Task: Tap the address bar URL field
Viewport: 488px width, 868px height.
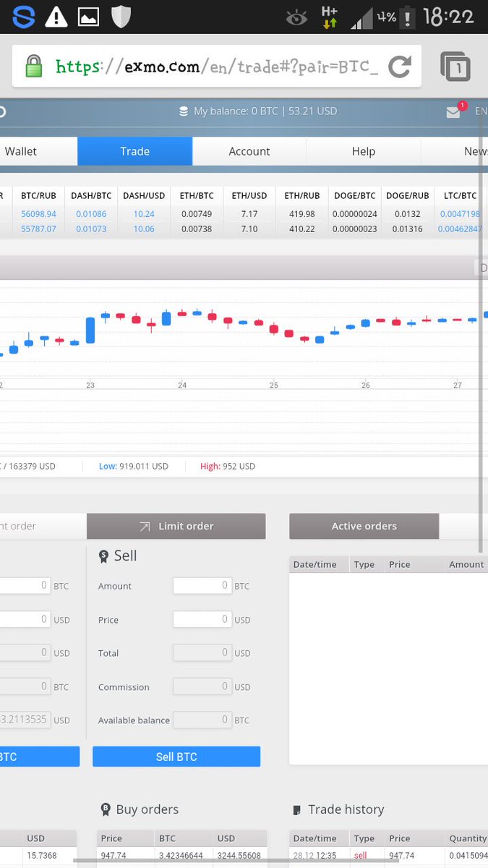Action: [x=217, y=67]
